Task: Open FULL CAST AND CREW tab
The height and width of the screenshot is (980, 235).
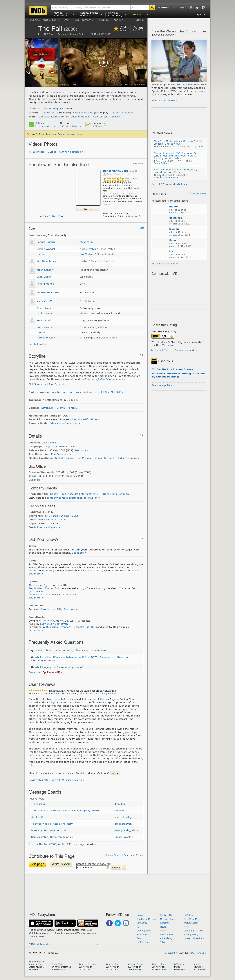Action: [x=42, y=20]
